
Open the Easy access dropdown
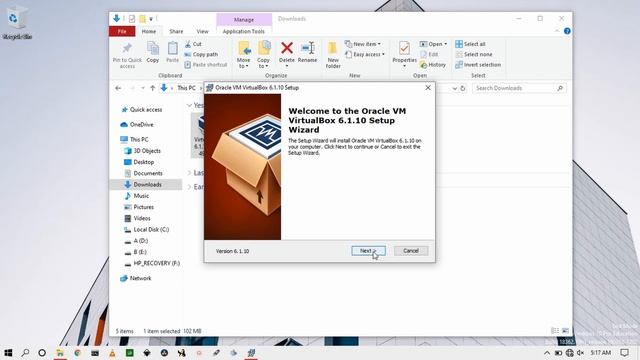point(364,54)
